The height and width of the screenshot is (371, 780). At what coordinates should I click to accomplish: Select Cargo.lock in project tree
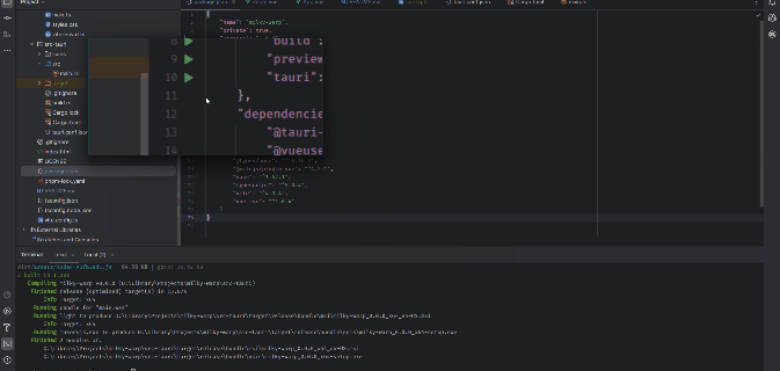tap(62, 112)
